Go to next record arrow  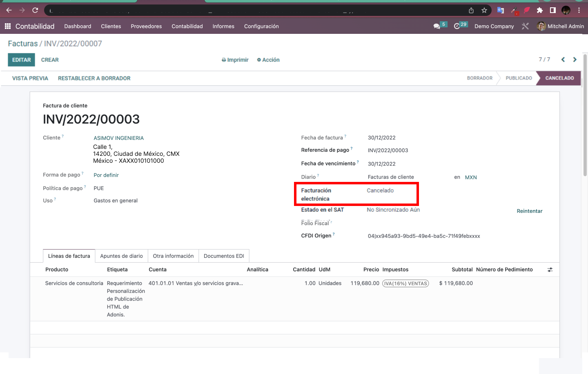[575, 60]
